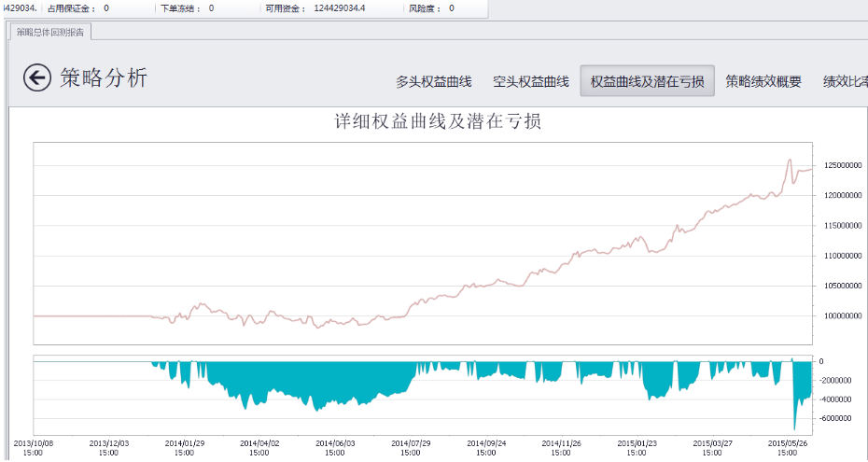Click the 125000000 y-axis label

click(840, 166)
